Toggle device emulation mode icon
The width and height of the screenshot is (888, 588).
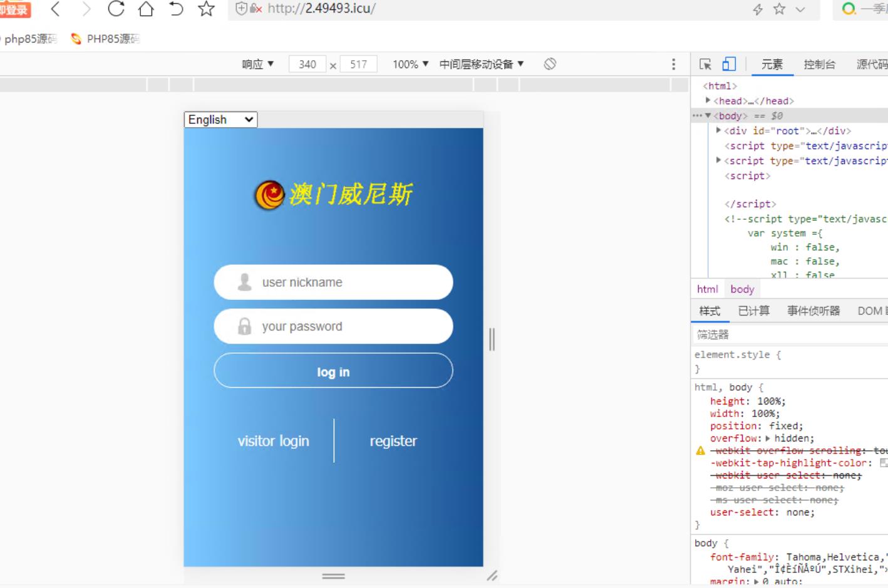click(729, 64)
